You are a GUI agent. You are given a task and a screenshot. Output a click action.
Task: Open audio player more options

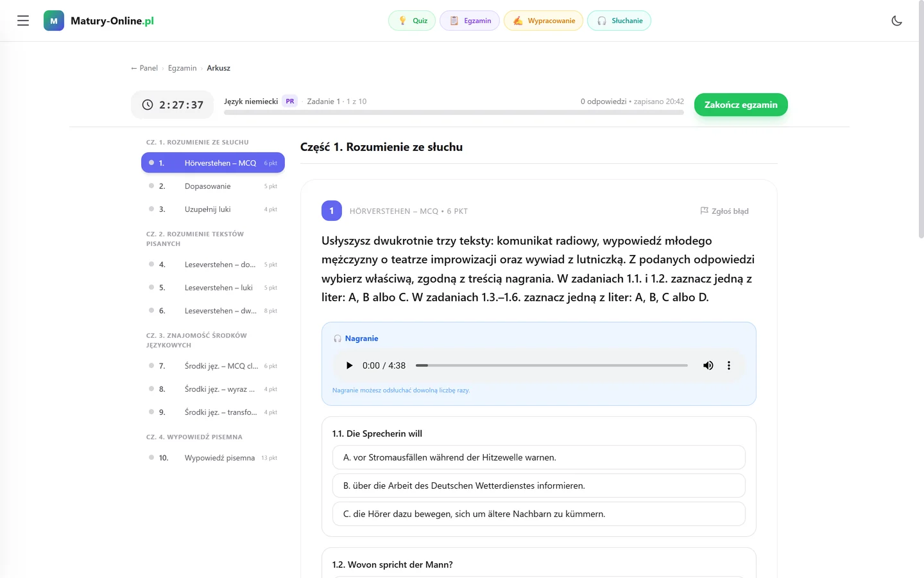(729, 365)
